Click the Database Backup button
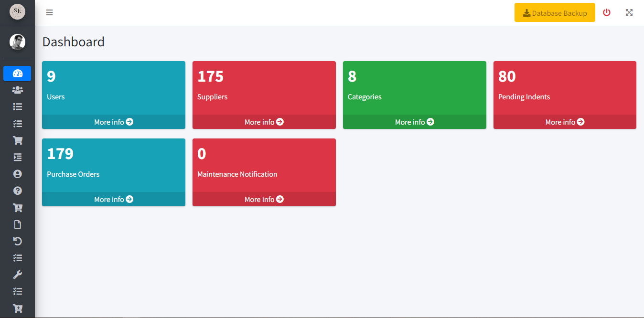Viewport: 644px width, 318px height. tap(555, 13)
